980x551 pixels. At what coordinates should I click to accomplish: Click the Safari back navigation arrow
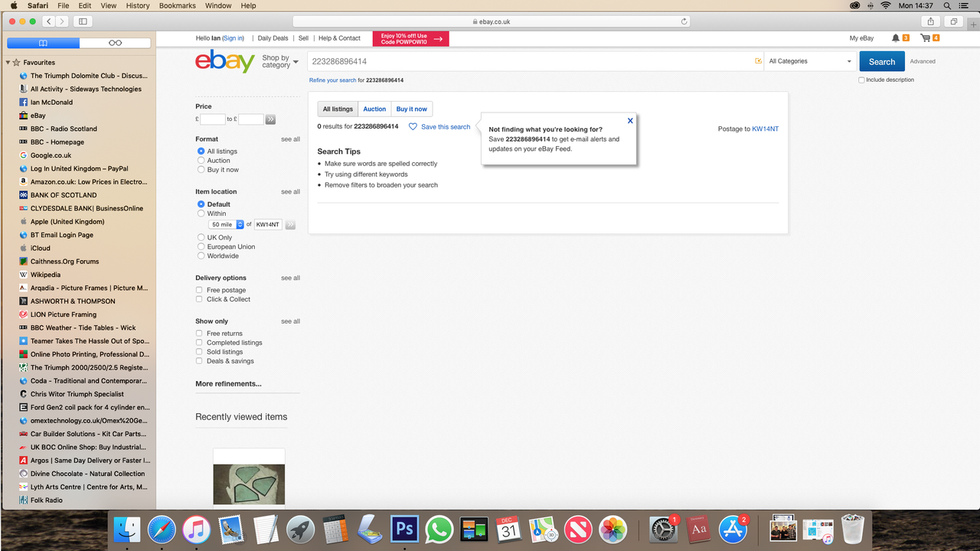pos(49,21)
